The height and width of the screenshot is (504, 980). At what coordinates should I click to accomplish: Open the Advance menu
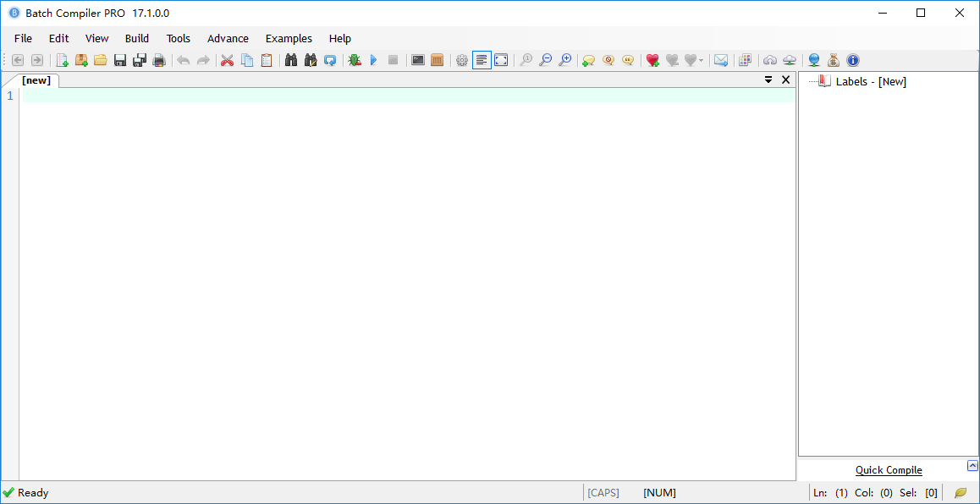click(228, 39)
